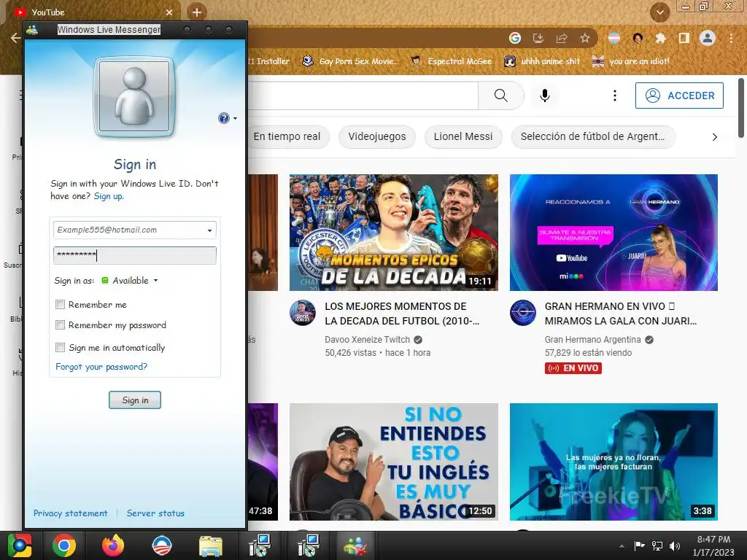Click Forgot your password link

(x=101, y=367)
